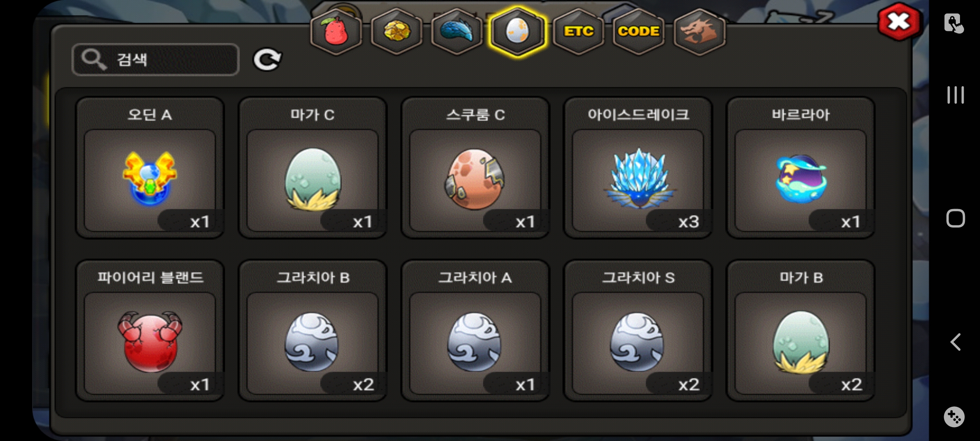Click the refresh arrow icon

coord(267,60)
